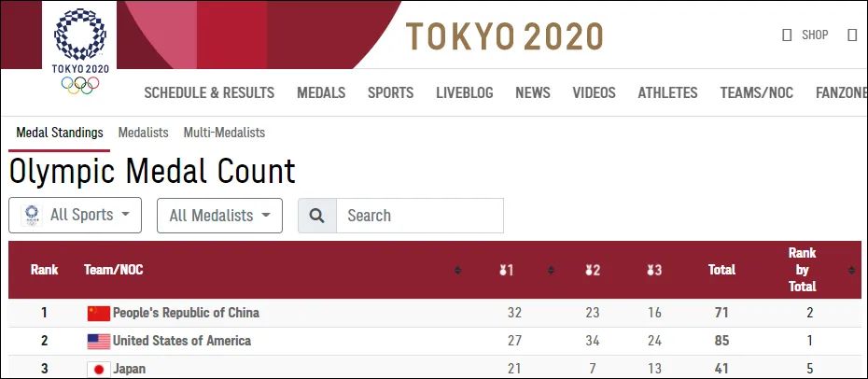Screen dimensions: 868x379
Task: Switch to the Multi-Medalists tab
Action: [x=224, y=133]
